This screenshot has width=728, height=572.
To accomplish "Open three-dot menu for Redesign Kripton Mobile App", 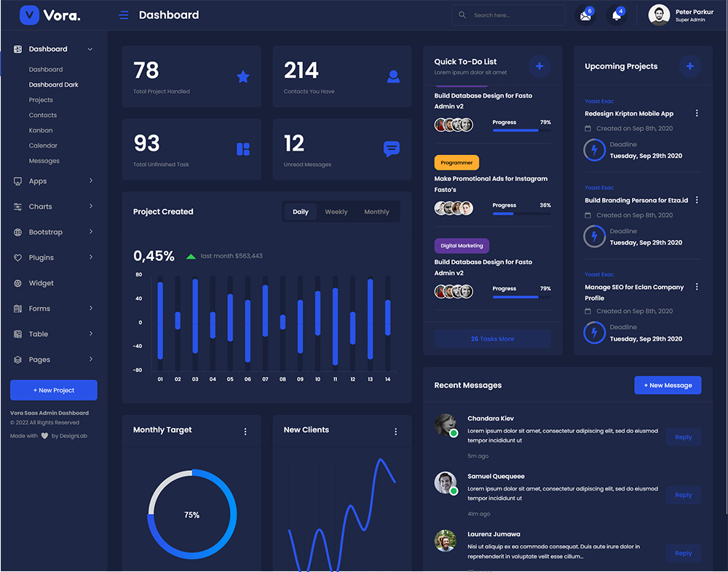I will pyautogui.click(x=697, y=114).
